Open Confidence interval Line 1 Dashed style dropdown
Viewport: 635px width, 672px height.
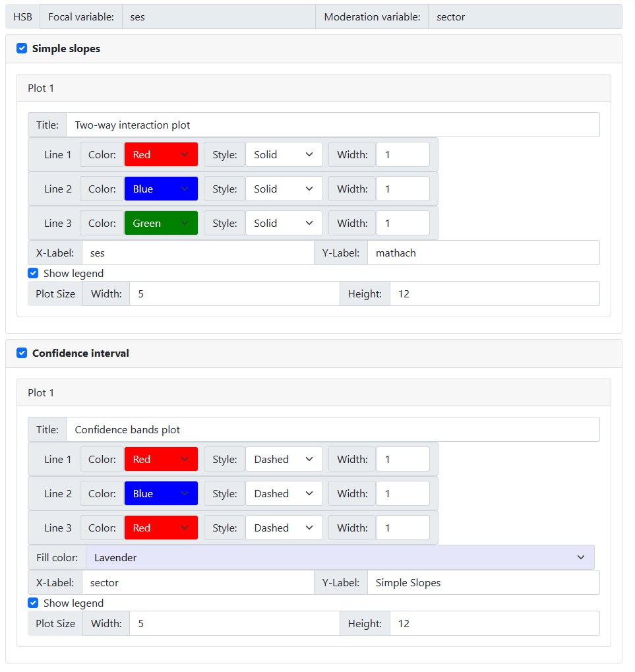[284, 460]
